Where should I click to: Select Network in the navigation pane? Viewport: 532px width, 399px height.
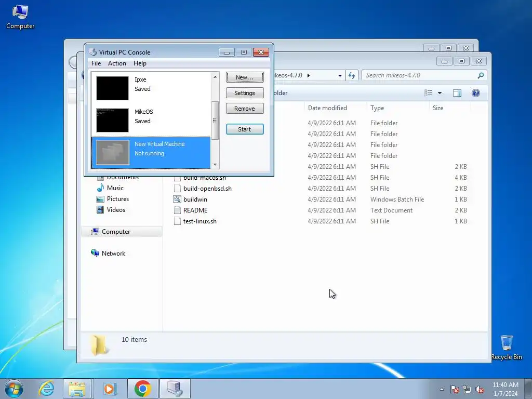tap(113, 253)
